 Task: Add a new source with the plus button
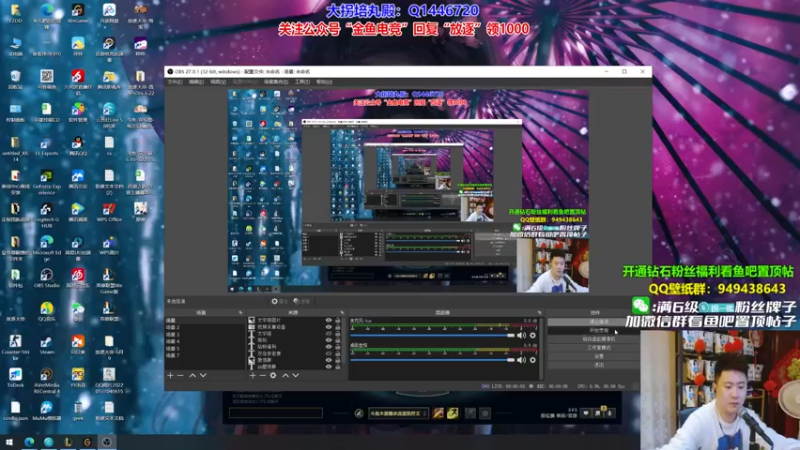coord(253,376)
